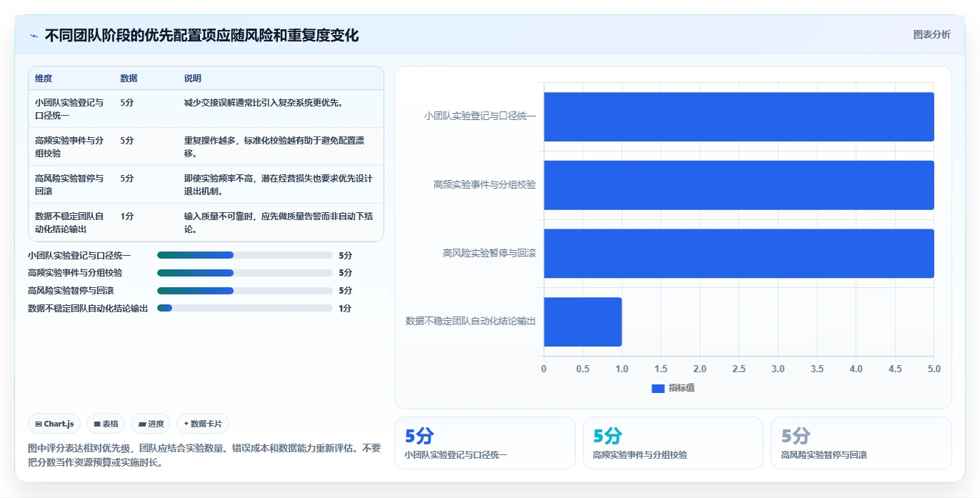Click the 高频实验事件与分组校验 progress bar
Image resolution: width=980 pixels, height=498 pixels.
point(245,273)
